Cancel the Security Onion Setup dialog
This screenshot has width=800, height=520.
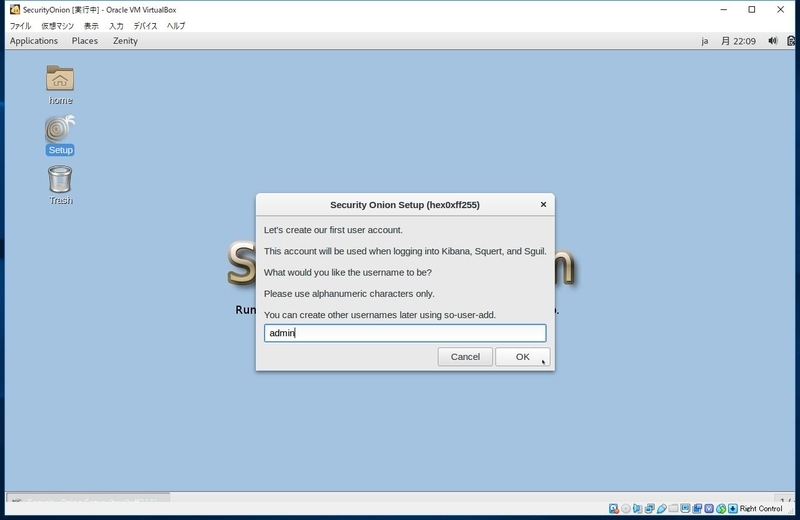465,357
